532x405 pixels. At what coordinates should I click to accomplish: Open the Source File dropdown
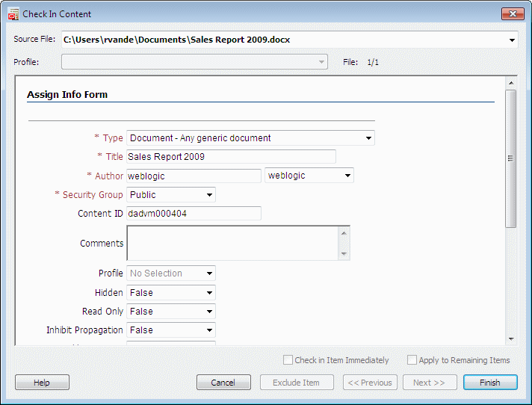tap(512, 40)
